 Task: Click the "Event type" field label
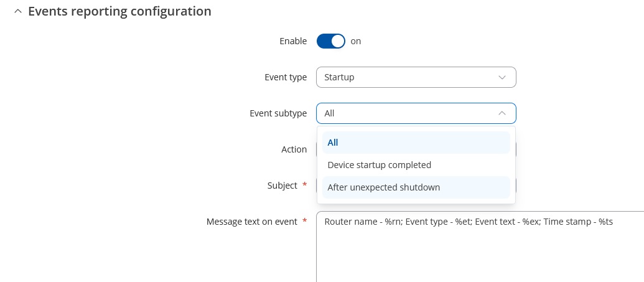pyautogui.click(x=286, y=77)
